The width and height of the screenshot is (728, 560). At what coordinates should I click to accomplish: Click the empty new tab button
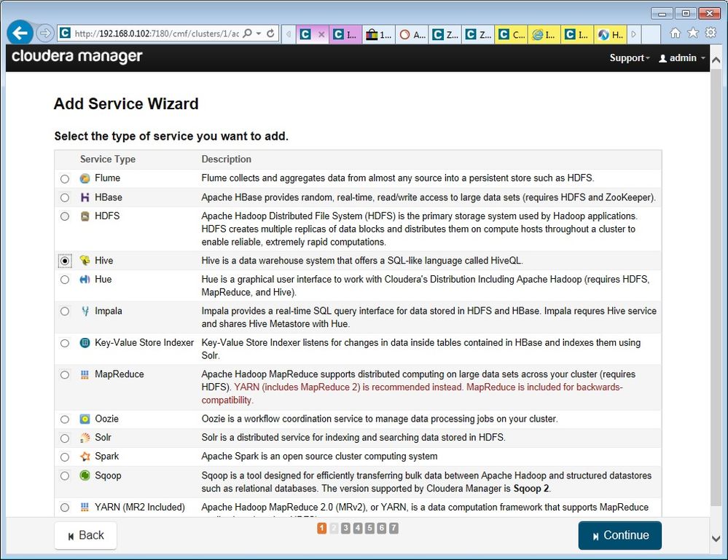coord(651,34)
